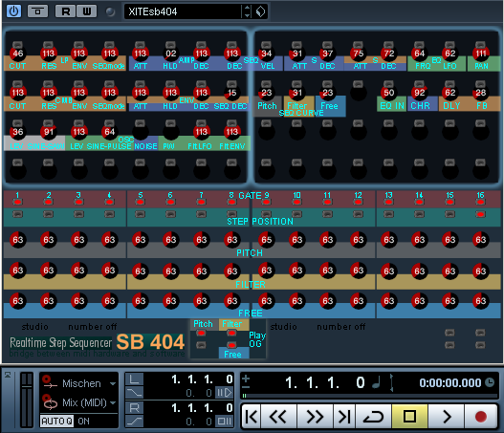
Task: Click the bypass icon next to power button
Action: (x=37, y=11)
